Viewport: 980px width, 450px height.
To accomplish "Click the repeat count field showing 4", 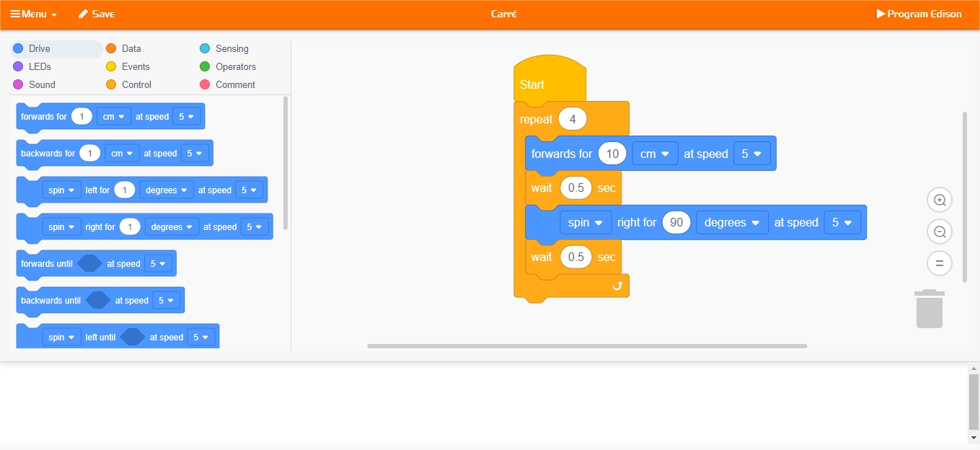I will click(x=573, y=119).
